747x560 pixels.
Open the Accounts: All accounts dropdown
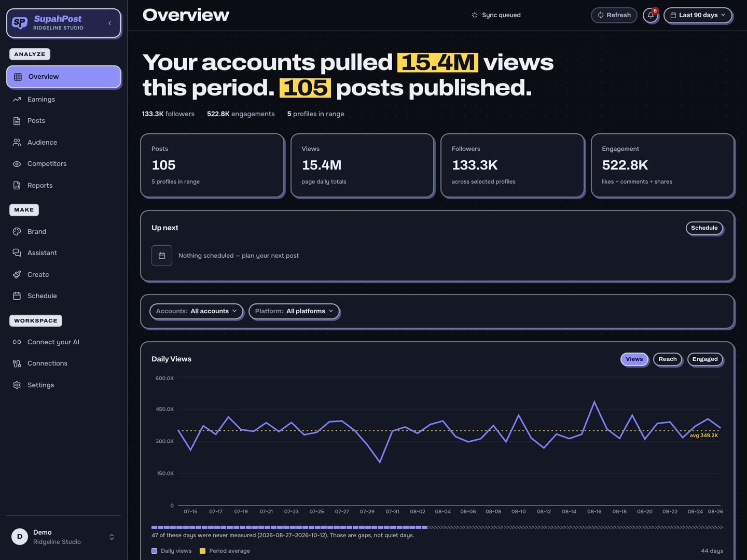[196, 311]
